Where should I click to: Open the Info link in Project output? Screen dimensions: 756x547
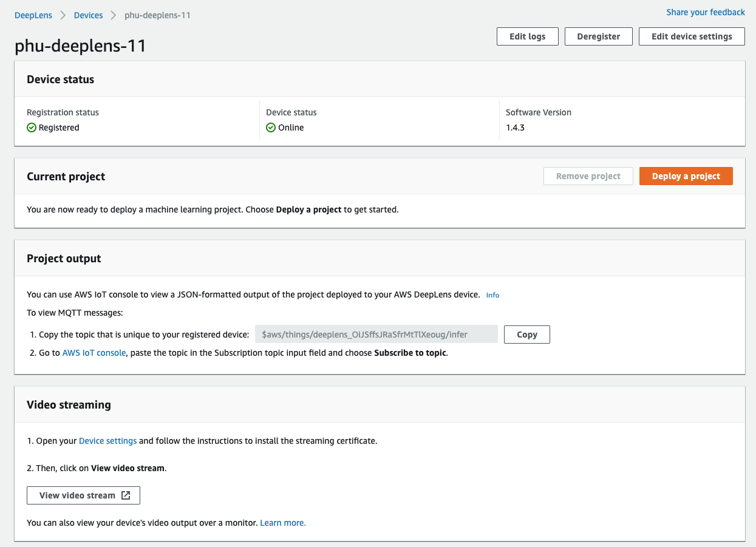(492, 295)
